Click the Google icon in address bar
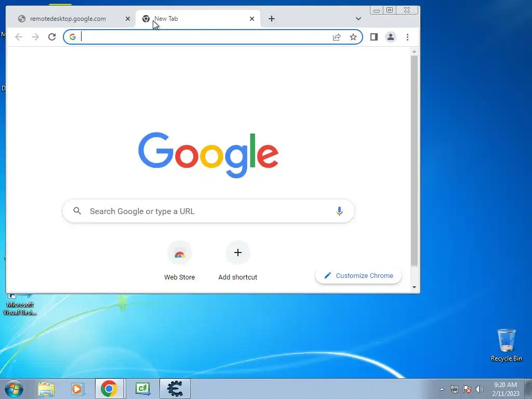The width and height of the screenshot is (532, 399). (73, 37)
